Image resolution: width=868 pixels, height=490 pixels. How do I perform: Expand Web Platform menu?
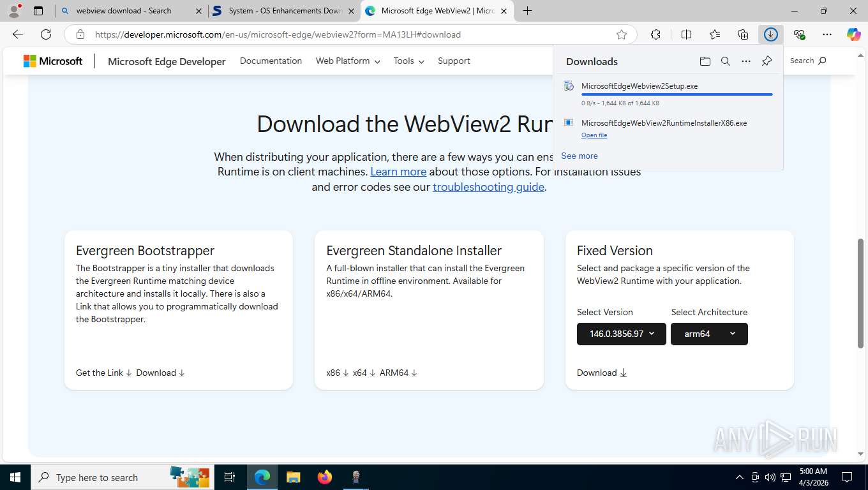tap(348, 61)
